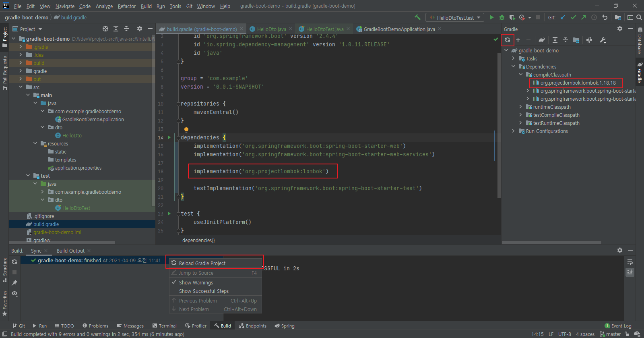Reload all Gradle projects in Gradle panel

point(508,40)
